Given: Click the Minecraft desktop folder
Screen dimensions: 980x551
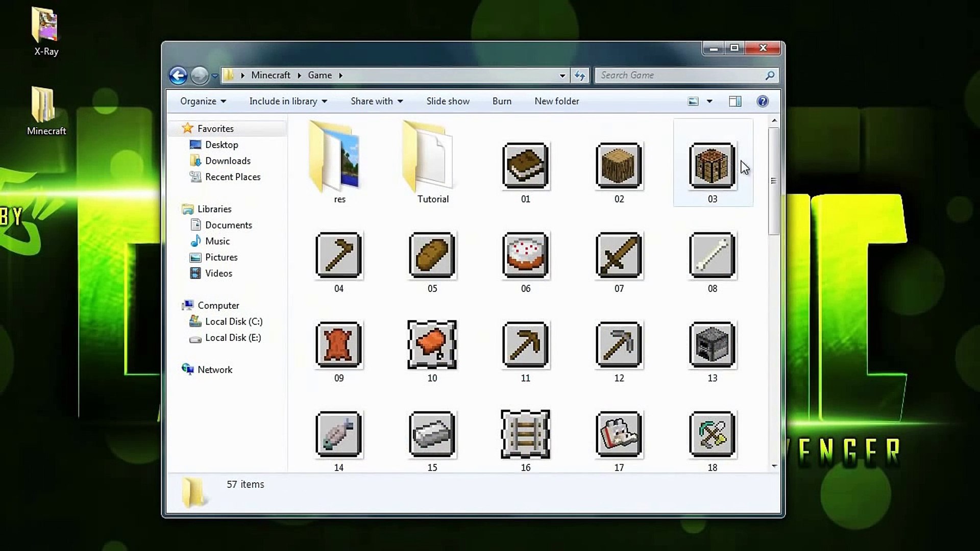Looking at the screenshot, I should 46,111.
